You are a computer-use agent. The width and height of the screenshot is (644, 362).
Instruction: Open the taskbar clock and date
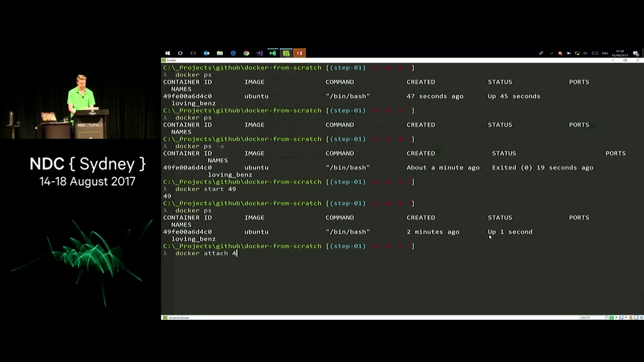click(x=620, y=53)
